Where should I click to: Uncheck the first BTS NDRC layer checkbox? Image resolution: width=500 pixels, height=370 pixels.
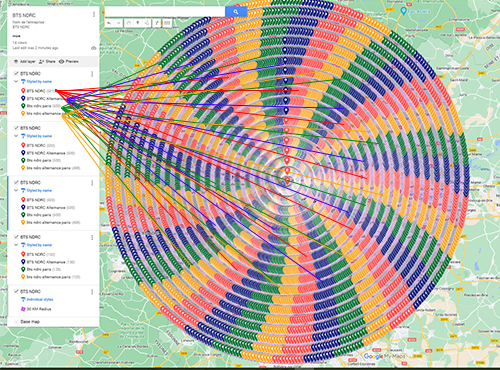coord(16,73)
